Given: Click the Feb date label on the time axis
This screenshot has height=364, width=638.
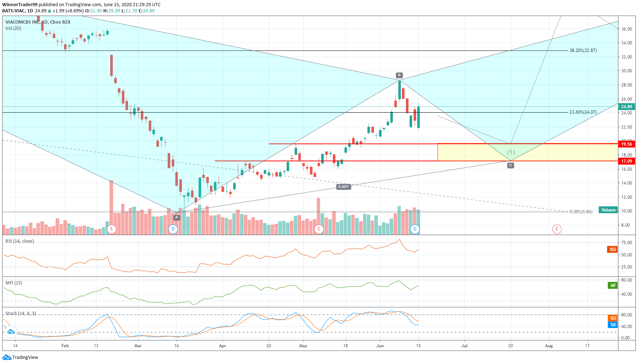Looking at the screenshot, I should point(65,346).
